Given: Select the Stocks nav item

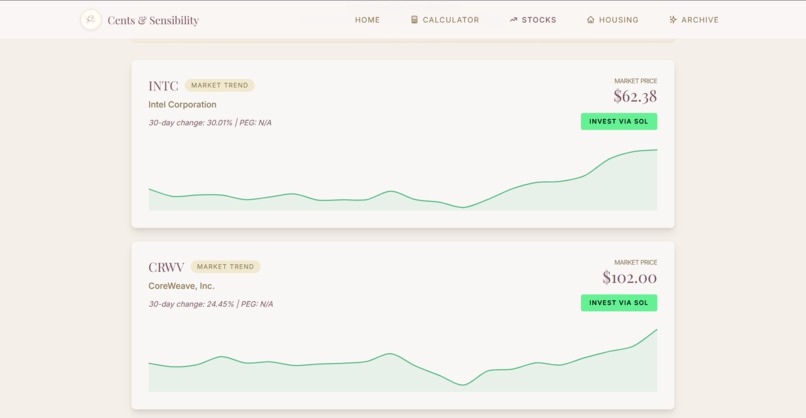Looking at the screenshot, I should (539, 20).
